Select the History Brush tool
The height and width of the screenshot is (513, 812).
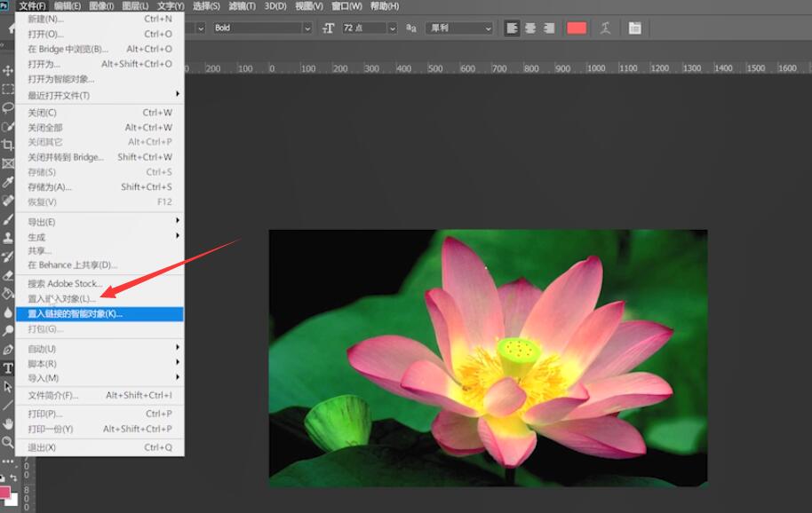click(x=8, y=256)
